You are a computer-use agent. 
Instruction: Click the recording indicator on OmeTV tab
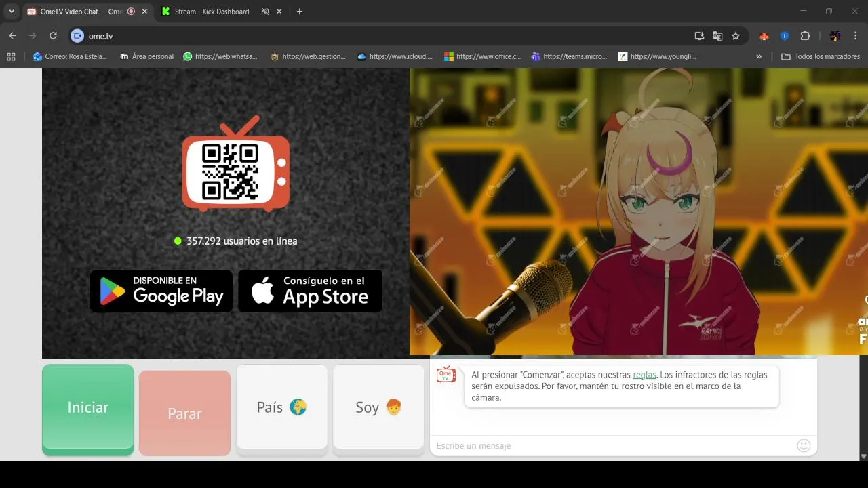(x=131, y=12)
